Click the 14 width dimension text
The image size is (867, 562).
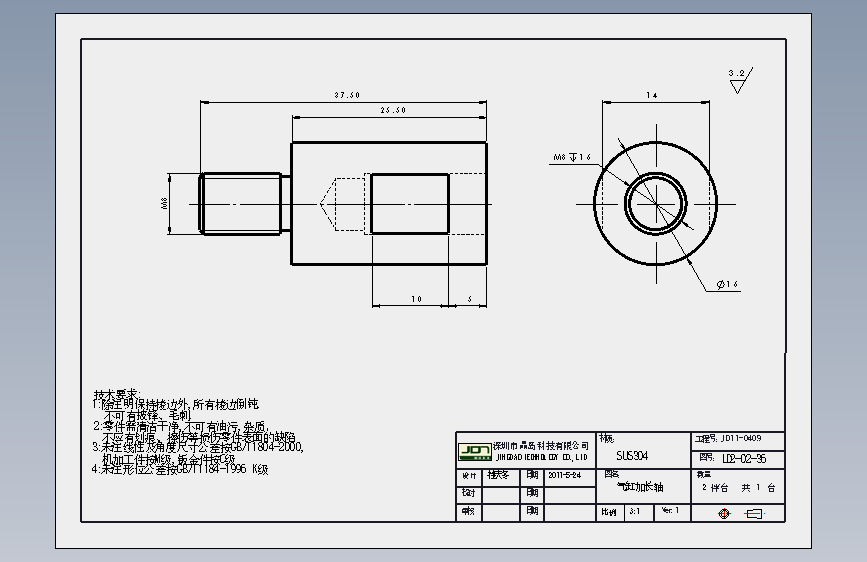point(652,95)
